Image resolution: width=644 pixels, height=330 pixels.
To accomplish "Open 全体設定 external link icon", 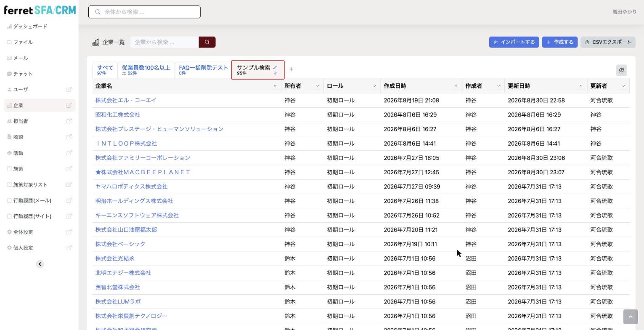I will click(x=69, y=232).
